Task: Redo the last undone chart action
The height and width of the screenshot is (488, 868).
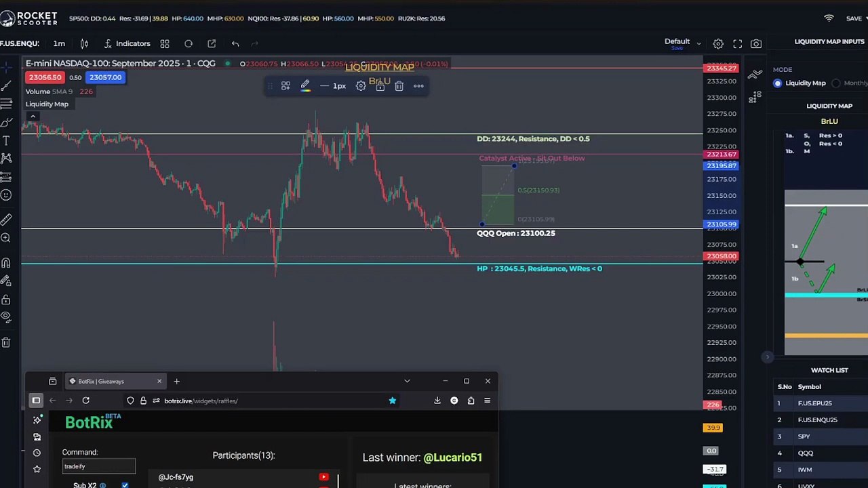Action: [x=255, y=43]
